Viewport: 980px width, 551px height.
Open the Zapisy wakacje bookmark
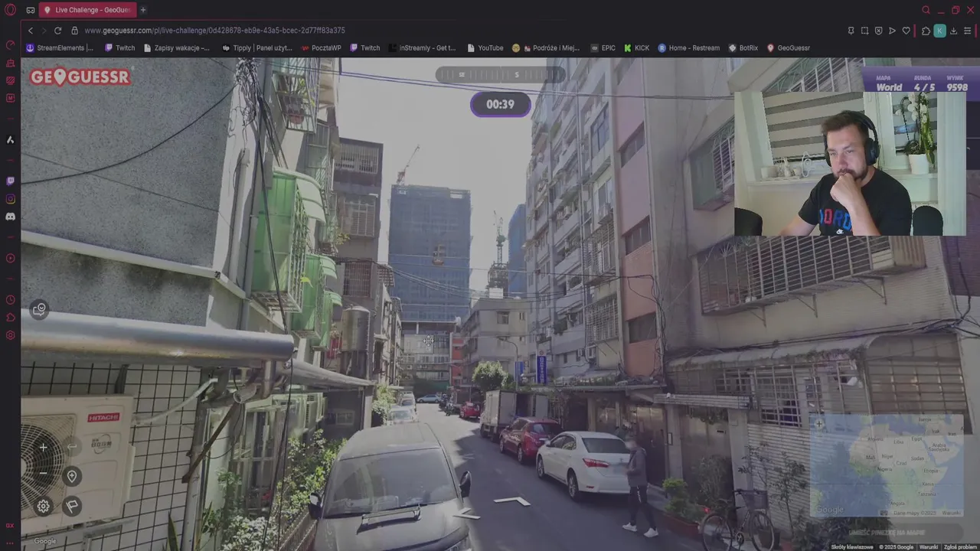pos(176,47)
